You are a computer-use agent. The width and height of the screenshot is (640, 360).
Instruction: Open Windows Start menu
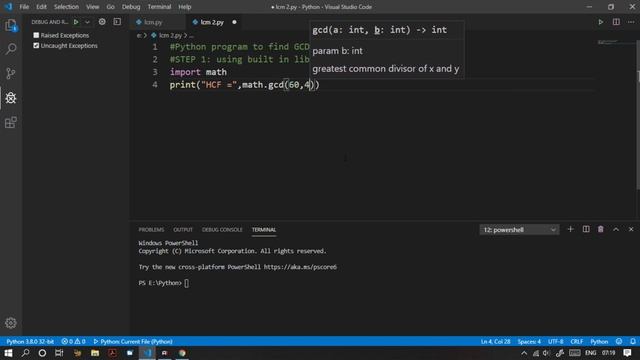[x=8, y=353]
